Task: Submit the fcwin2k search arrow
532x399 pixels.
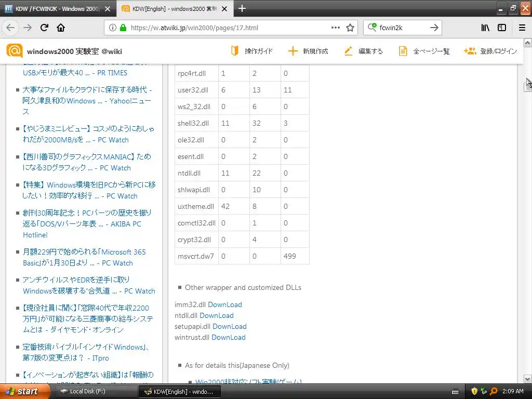Action: pos(434,28)
